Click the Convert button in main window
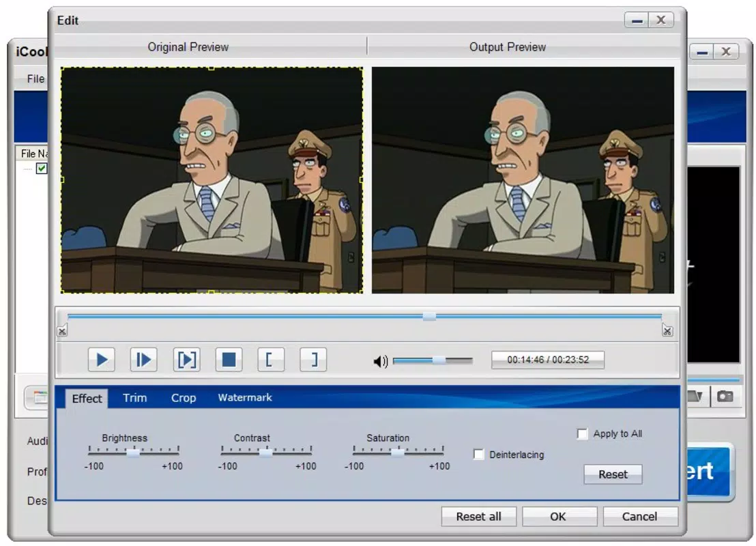The height and width of the screenshot is (546, 756). click(708, 471)
